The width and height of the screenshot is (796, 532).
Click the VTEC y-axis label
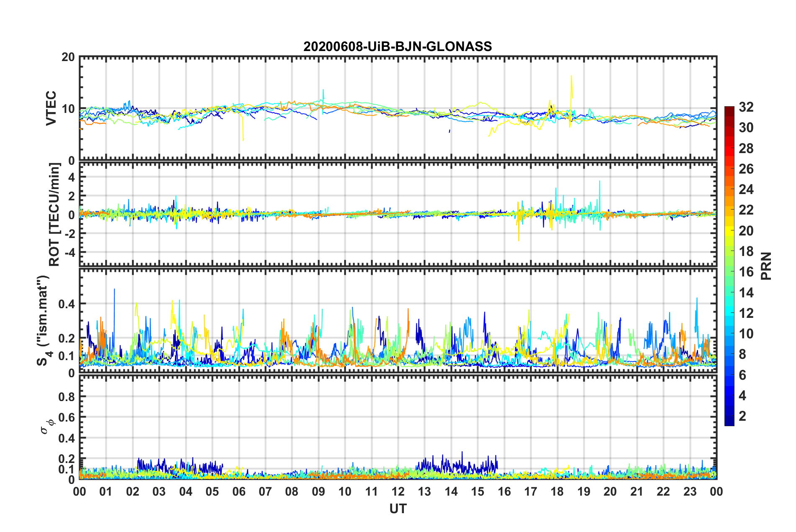51,108
